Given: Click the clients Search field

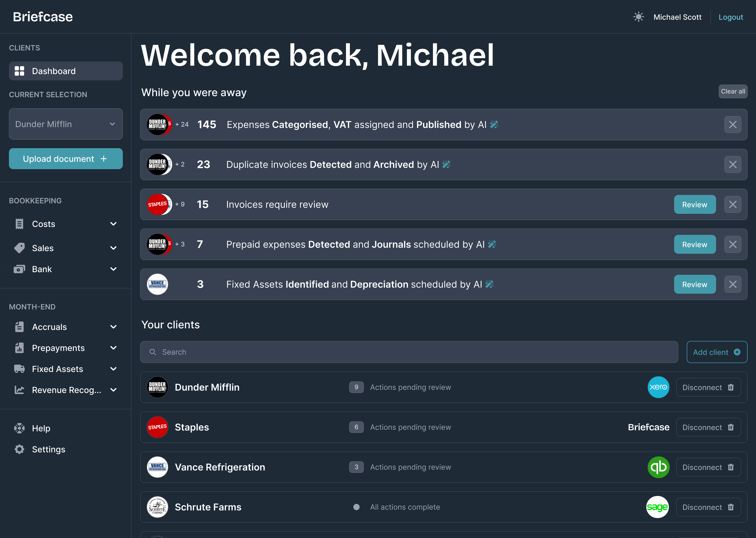Looking at the screenshot, I should 409,352.
